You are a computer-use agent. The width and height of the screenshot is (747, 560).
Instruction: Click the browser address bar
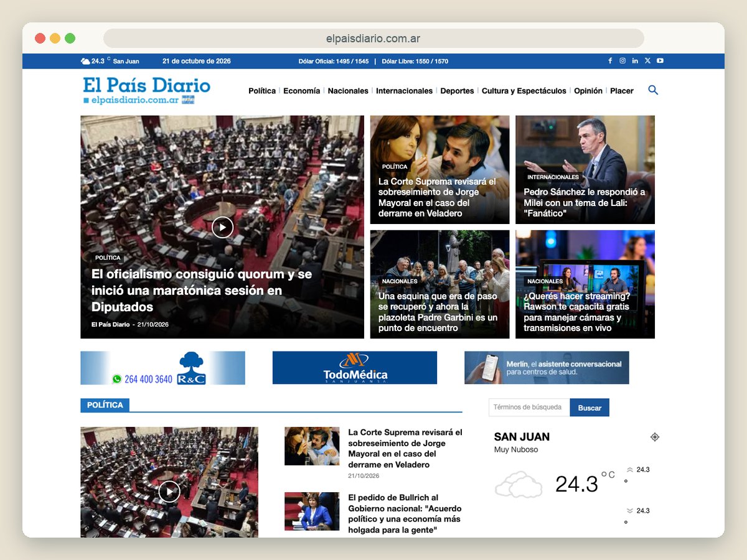pos(374,39)
